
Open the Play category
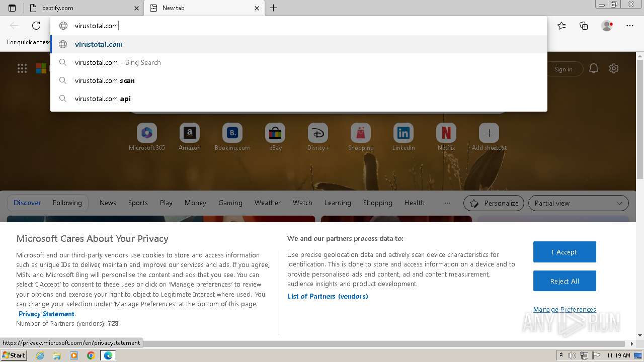pos(166,203)
